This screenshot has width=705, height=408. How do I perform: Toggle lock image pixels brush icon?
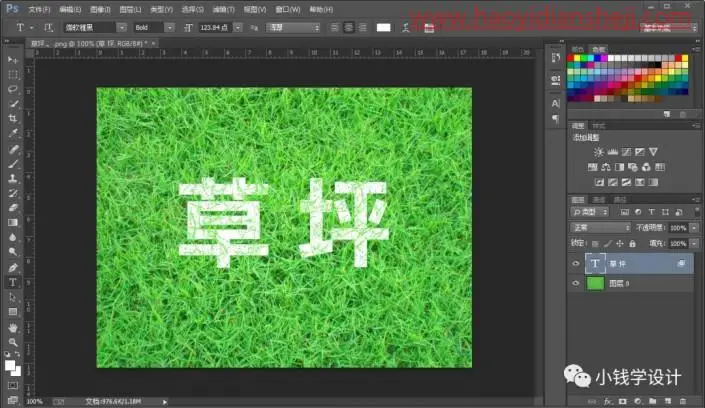point(607,243)
